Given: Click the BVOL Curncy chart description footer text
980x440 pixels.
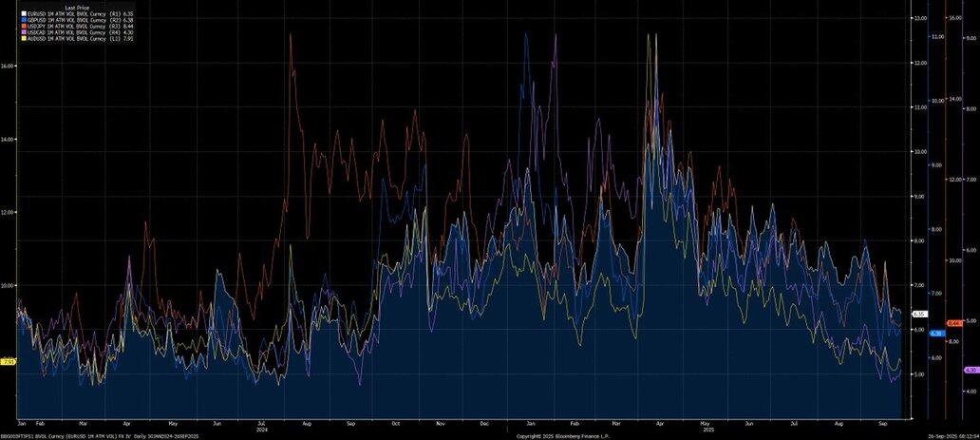Looking at the screenshot, I should [x=100, y=435].
